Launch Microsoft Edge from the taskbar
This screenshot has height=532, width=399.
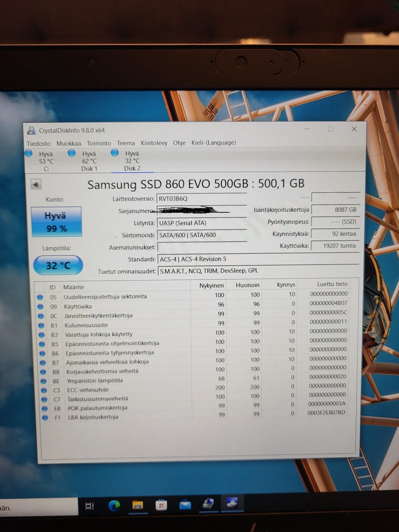tap(114, 505)
